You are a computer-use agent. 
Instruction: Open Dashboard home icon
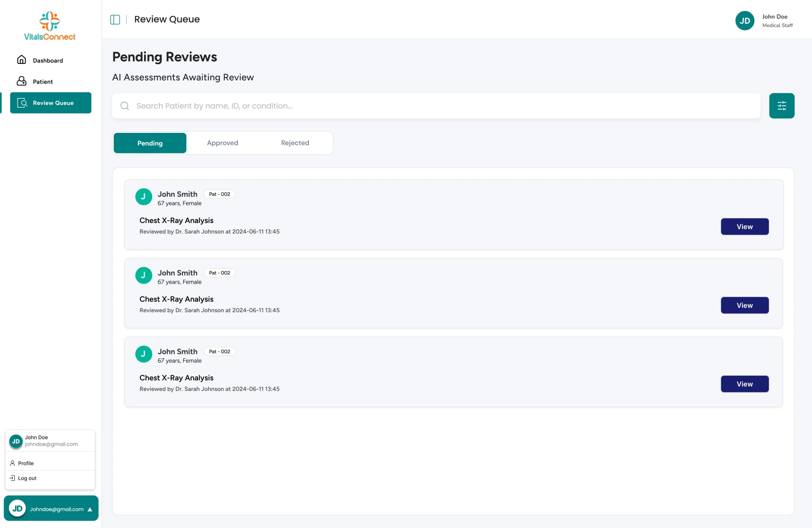pyautogui.click(x=21, y=60)
